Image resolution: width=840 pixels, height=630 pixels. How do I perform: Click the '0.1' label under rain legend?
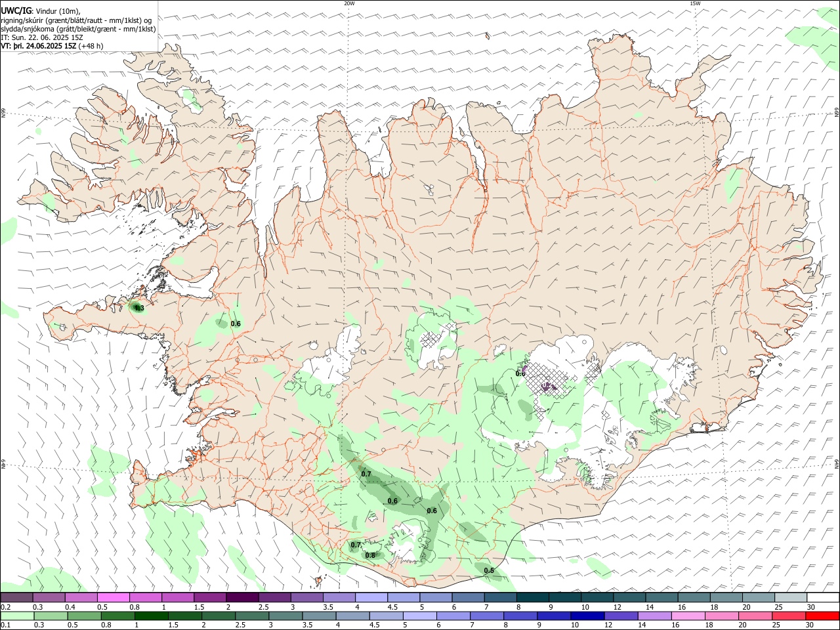(6, 625)
